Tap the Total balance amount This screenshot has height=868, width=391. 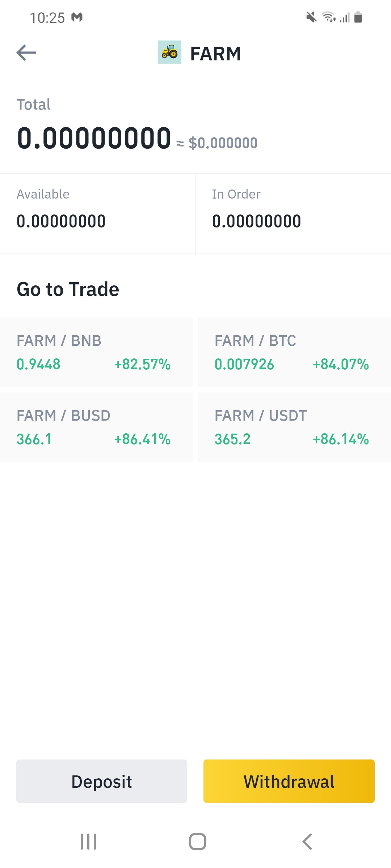(94, 138)
